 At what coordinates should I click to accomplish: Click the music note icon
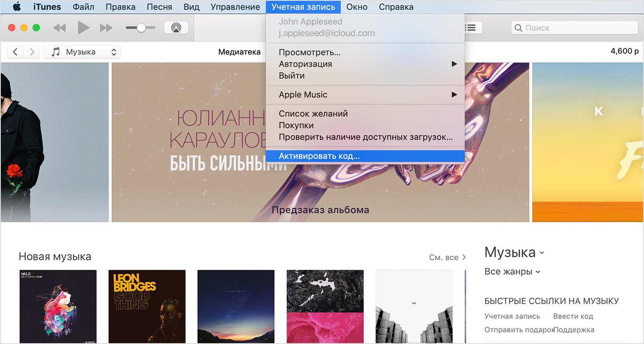pos(55,52)
